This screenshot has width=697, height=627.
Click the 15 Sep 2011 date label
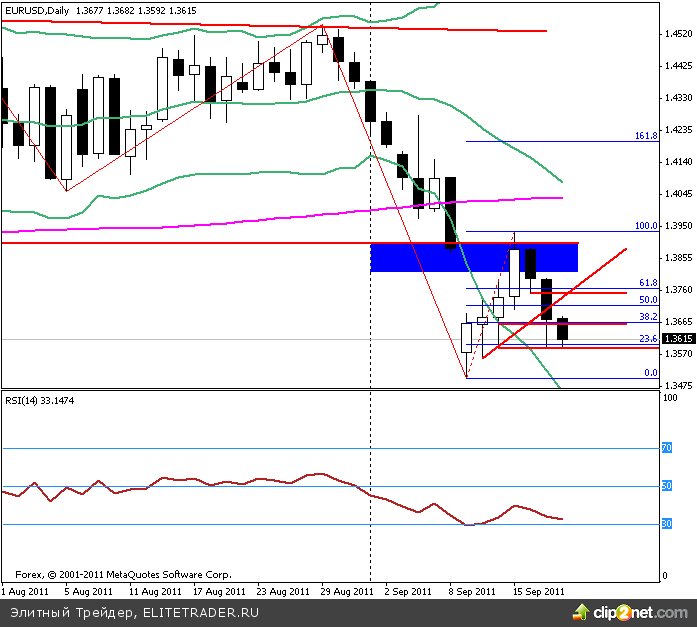[x=540, y=591]
